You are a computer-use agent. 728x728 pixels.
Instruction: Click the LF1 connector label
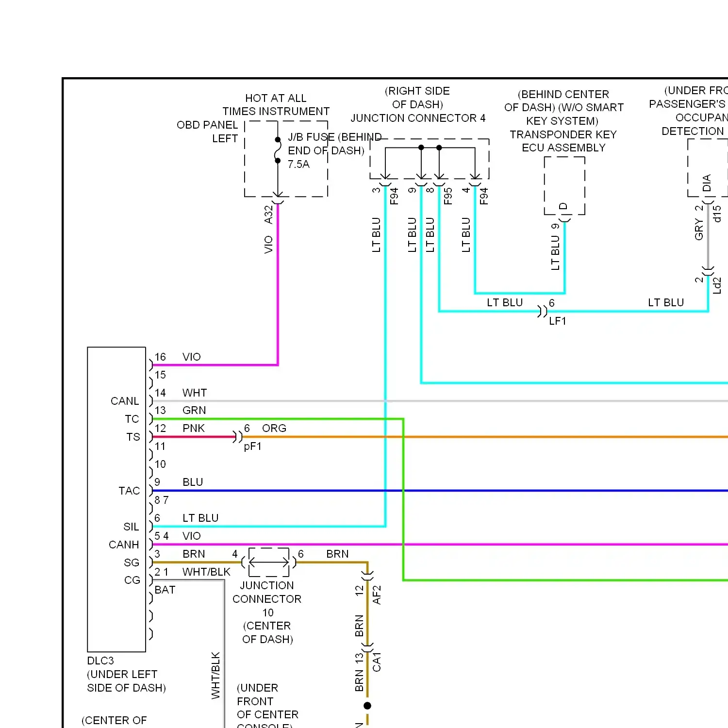[558, 321]
